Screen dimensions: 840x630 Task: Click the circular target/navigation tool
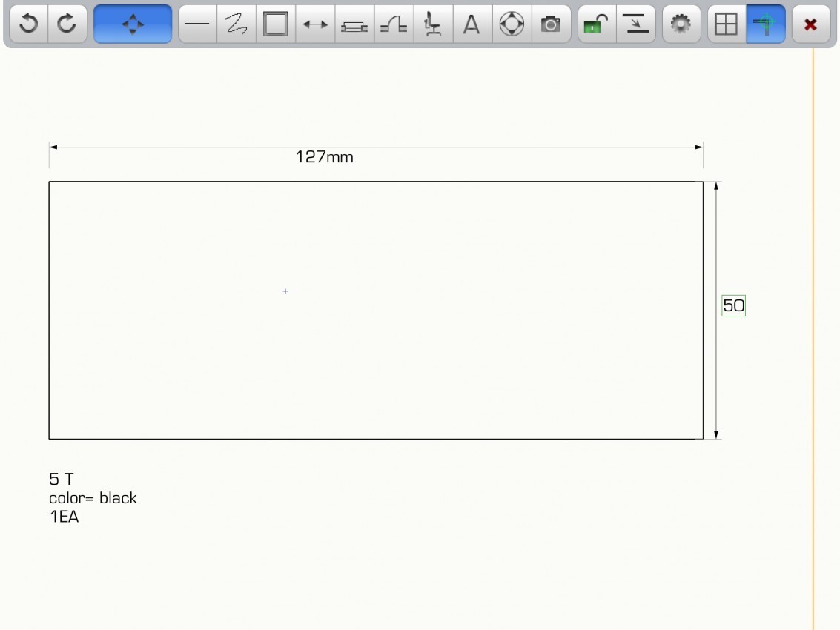[512, 24]
